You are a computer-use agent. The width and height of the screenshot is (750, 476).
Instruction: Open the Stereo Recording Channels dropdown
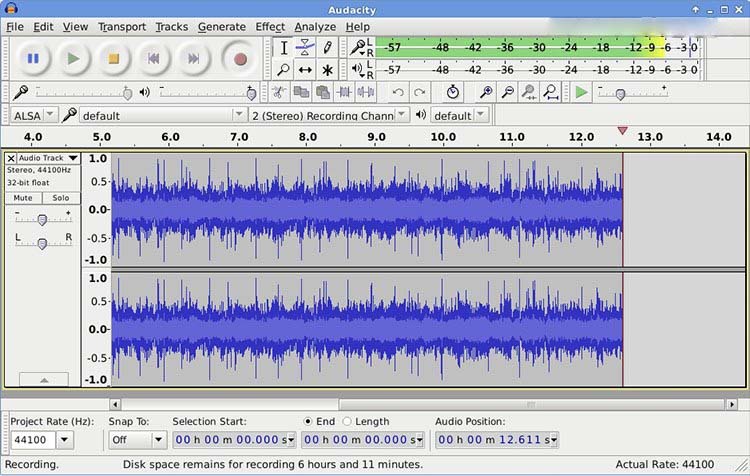(x=329, y=115)
